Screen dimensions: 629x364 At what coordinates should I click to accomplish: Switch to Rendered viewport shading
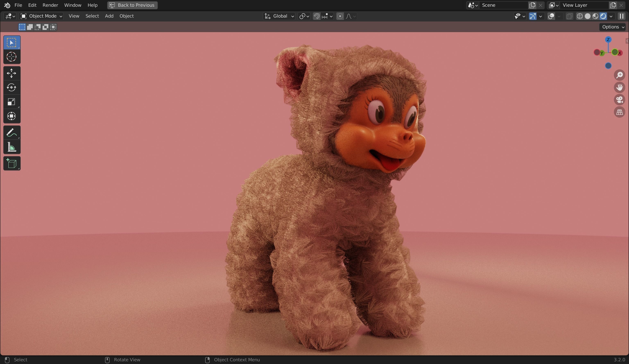pyautogui.click(x=603, y=16)
